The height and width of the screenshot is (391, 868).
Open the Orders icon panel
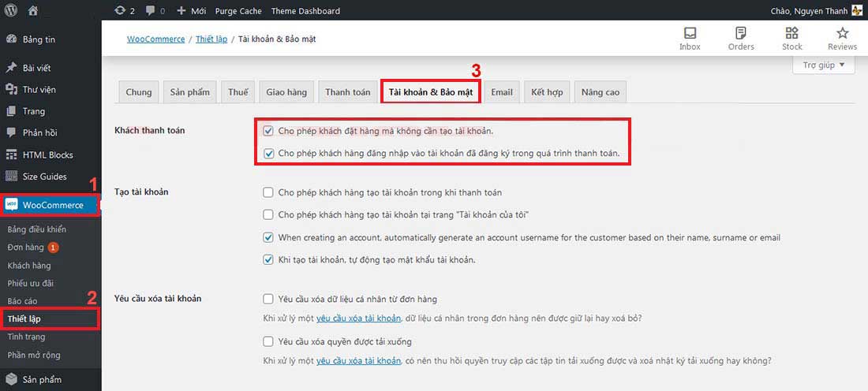(741, 32)
